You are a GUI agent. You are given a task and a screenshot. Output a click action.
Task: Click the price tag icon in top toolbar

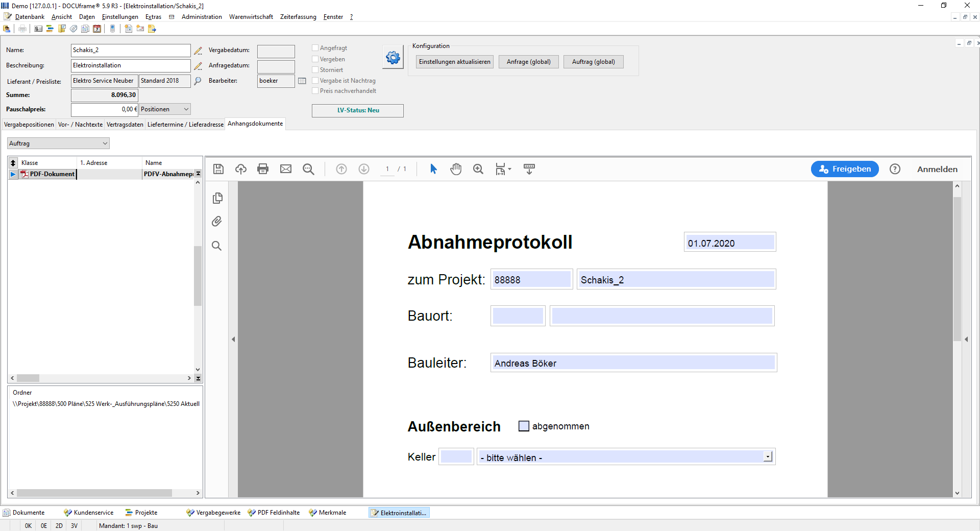73,29
